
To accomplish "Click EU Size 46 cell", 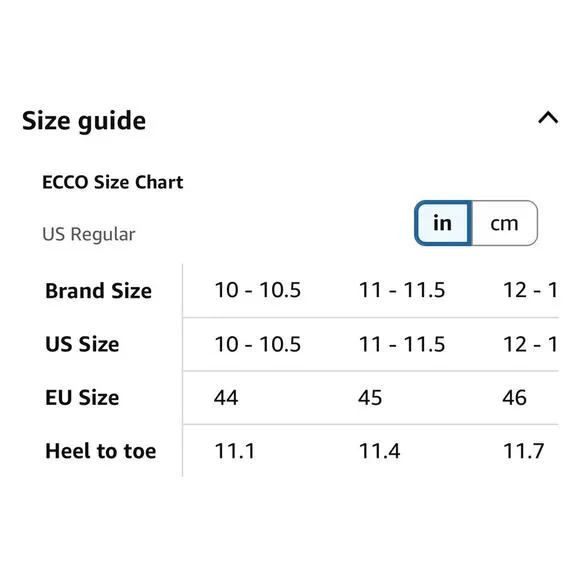I will point(515,398).
